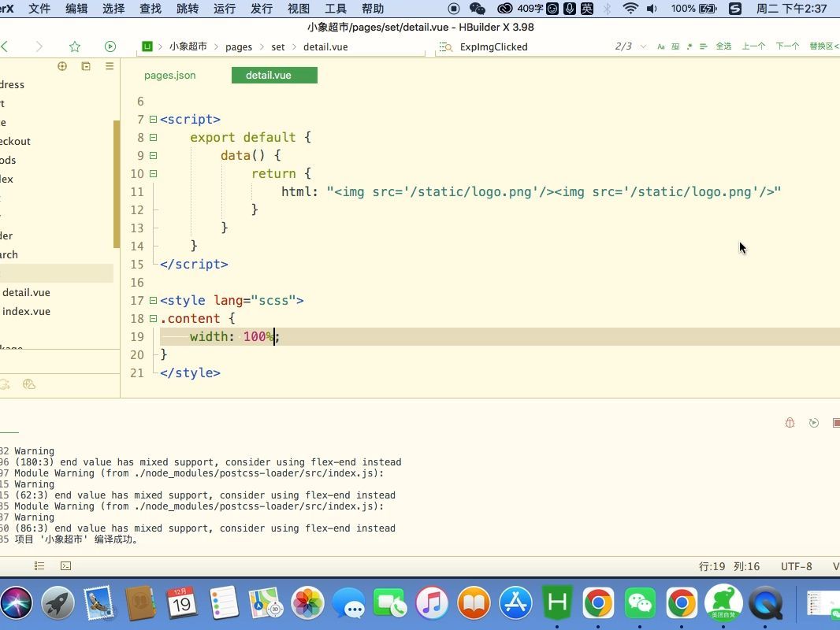Open detail.vue in the project tree

(x=26, y=293)
